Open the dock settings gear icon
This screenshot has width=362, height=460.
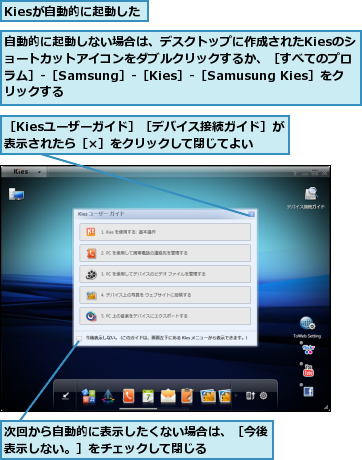click(x=263, y=396)
